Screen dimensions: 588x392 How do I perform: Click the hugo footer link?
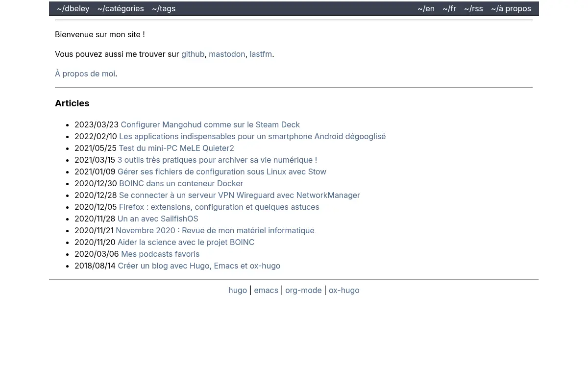click(x=238, y=290)
